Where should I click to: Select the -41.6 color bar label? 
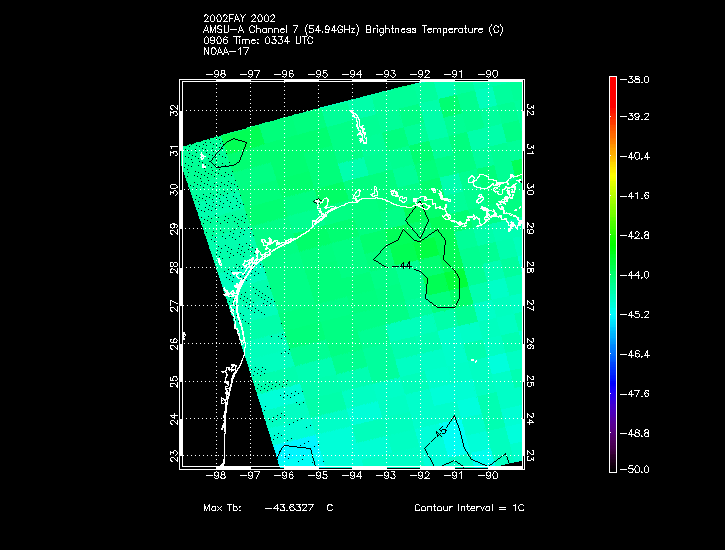(634, 196)
